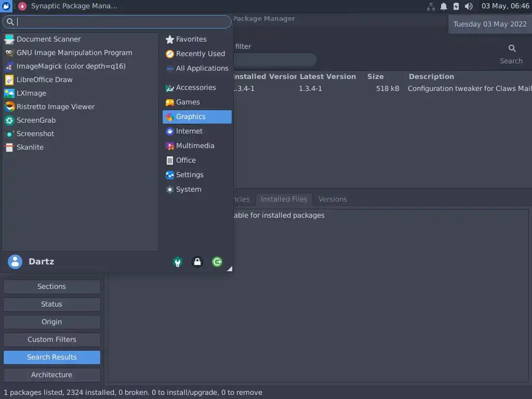
Task: Open the network status tray icon
Action: 431,6
